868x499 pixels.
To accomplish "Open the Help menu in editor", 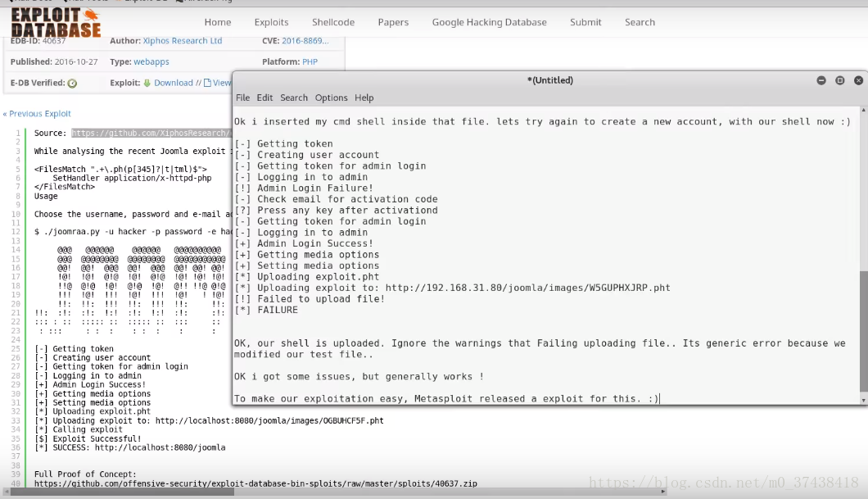I will pyautogui.click(x=364, y=98).
